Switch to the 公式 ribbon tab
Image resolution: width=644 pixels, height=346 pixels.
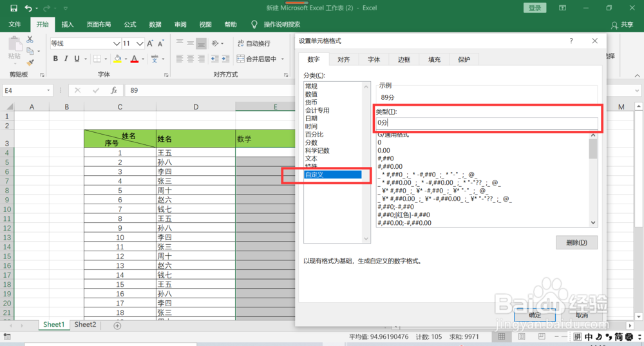click(130, 24)
